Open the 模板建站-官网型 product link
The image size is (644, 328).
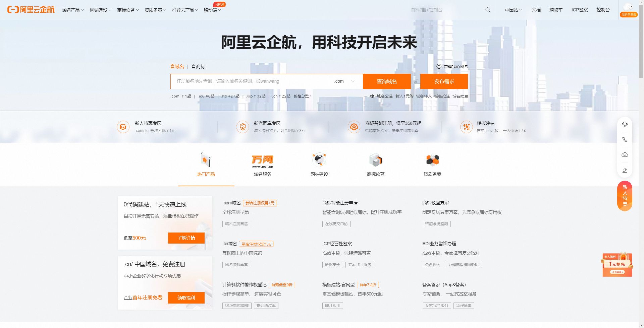coord(338,285)
